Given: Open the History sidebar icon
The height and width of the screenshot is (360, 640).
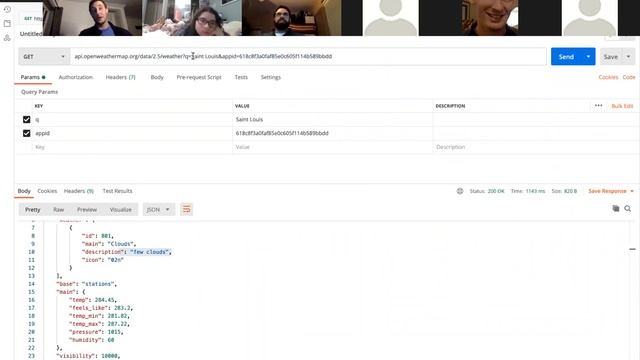Looking at the screenshot, I should (7, 9).
